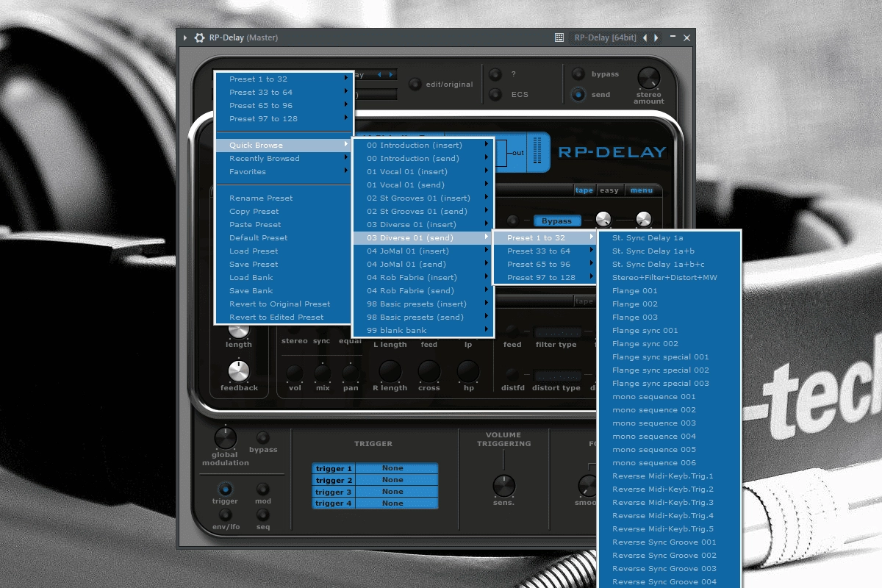Select preset St. Sync Delay 1a
The image size is (882, 588).
(669, 237)
